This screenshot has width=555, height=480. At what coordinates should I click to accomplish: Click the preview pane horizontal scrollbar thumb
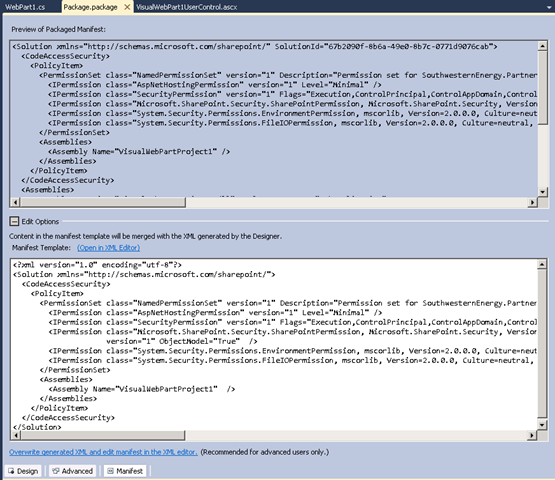pos(103,202)
